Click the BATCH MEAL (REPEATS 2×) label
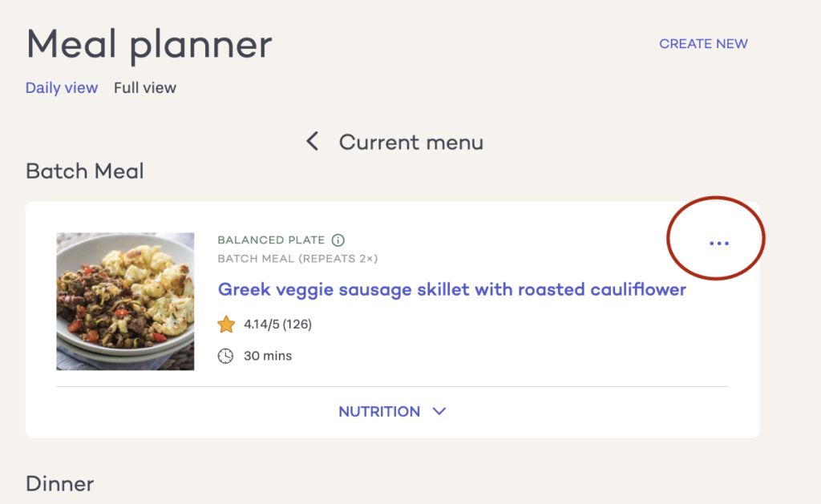Screen dimensions: 821x504 (x=297, y=258)
